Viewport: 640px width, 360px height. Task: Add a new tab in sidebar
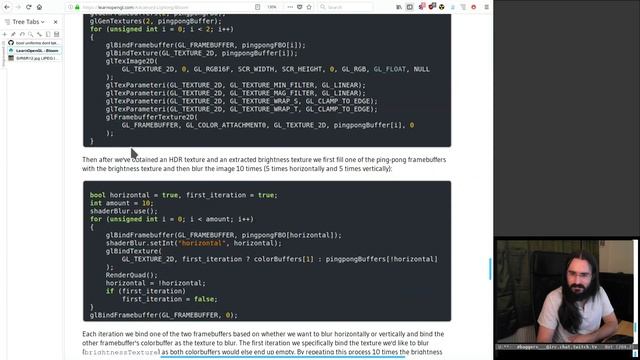tap(5, 34)
